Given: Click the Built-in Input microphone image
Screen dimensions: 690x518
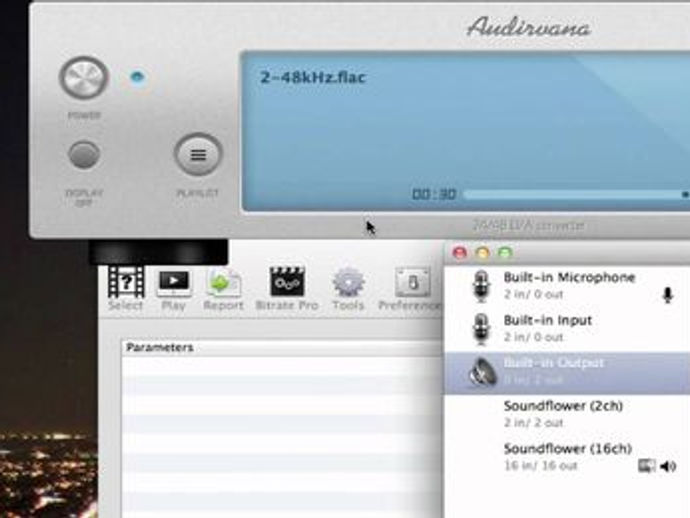Looking at the screenshot, I should [x=481, y=329].
